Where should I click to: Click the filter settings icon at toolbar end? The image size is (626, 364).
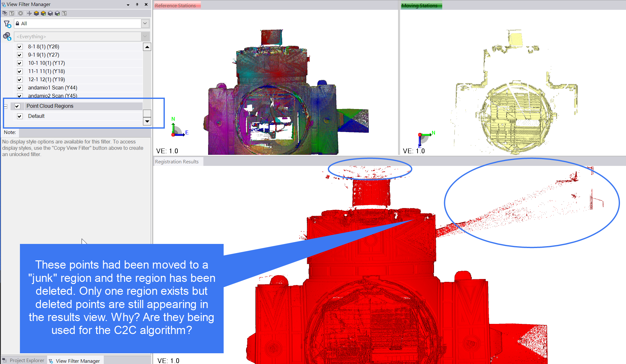pyautogui.click(x=64, y=13)
